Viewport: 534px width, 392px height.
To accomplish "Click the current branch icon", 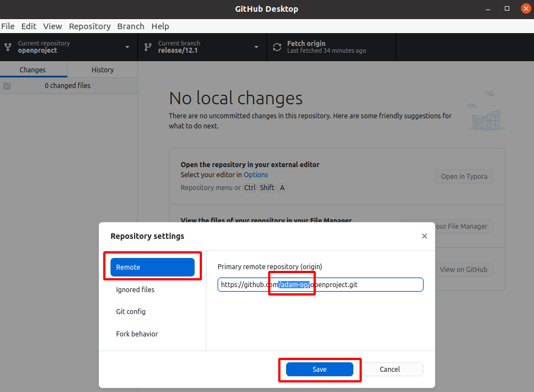I will pyautogui.click(x=148, y=47).
